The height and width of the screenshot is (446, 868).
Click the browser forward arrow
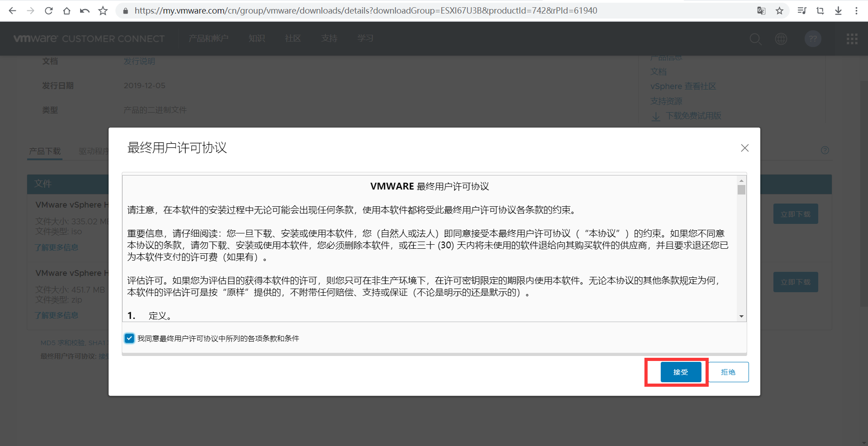tap(30, 10)
